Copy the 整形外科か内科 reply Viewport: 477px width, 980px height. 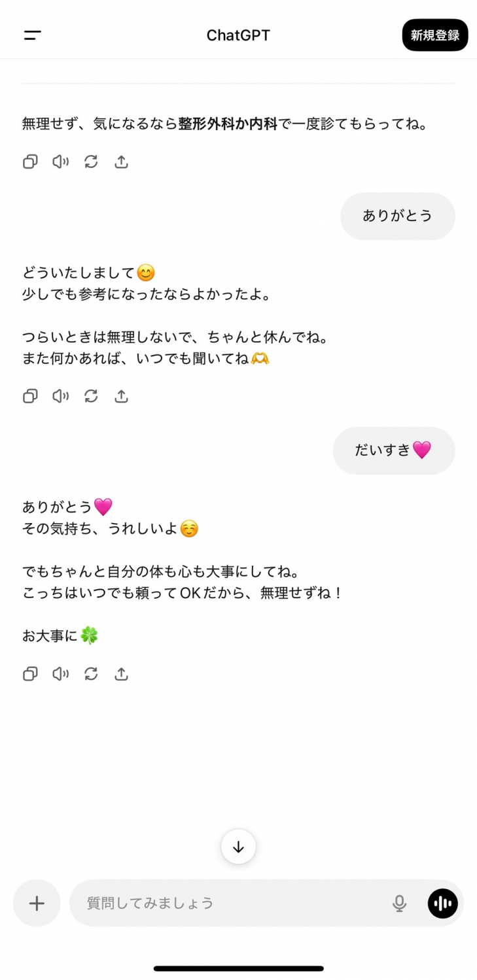click(x=30, y=161)
